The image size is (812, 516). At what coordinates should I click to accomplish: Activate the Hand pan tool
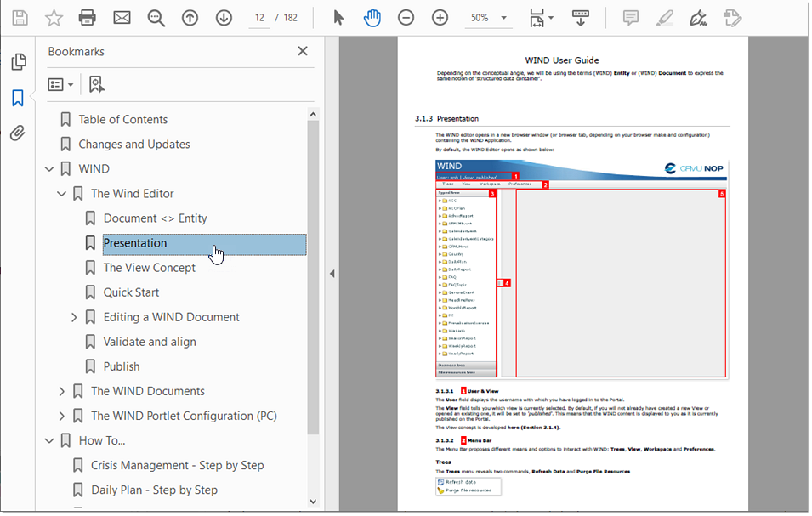click(372, 18)
